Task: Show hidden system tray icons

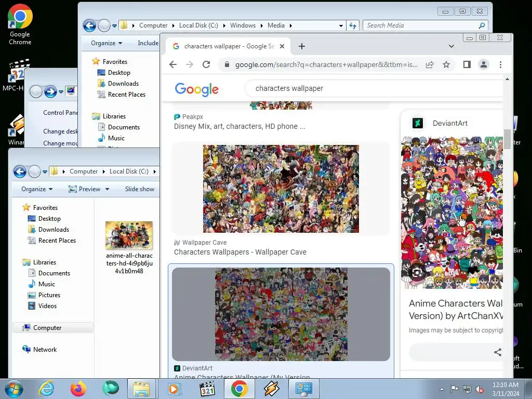Action: [442, 389]
